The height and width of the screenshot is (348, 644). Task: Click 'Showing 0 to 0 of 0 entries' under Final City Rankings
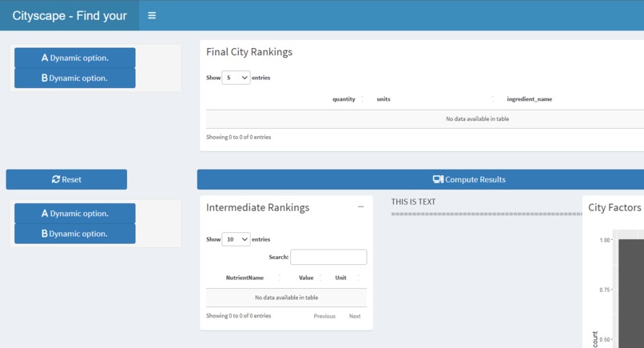(239, 137)
